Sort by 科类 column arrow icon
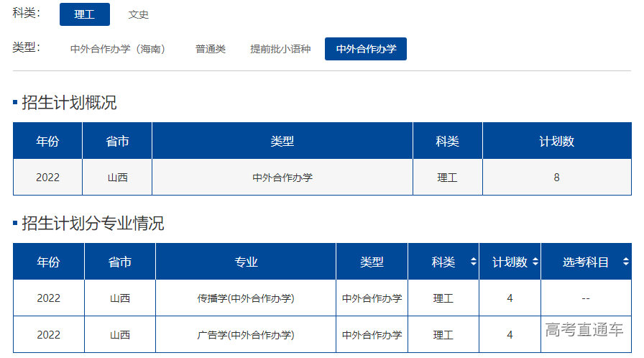This screenshot has width=644, height=358. click(474, 262)
